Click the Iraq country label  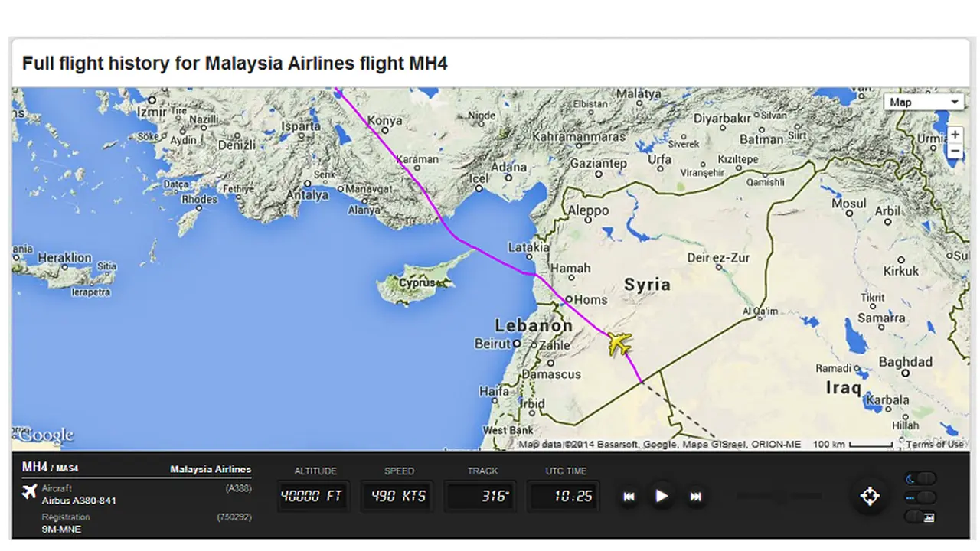click(844, 389)
